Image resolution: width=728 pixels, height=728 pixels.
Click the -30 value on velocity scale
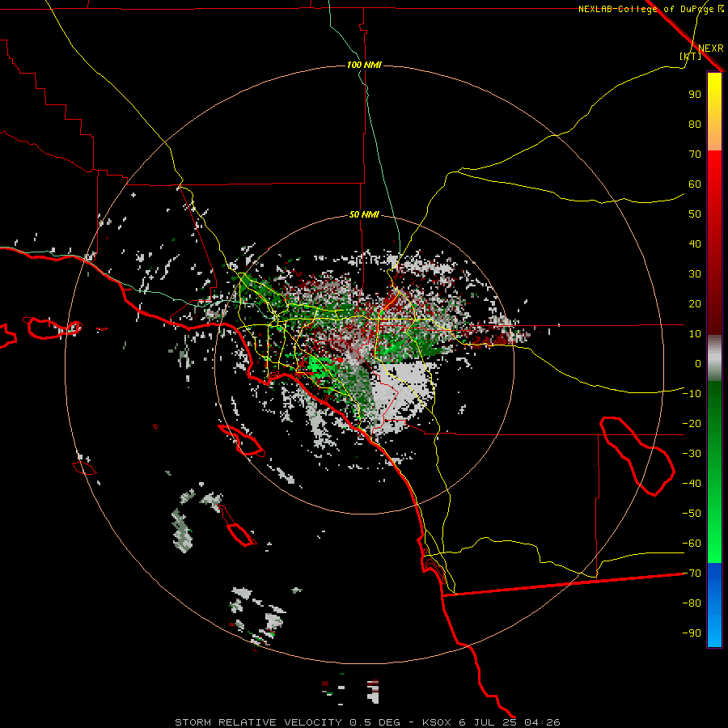coord(692,454)
